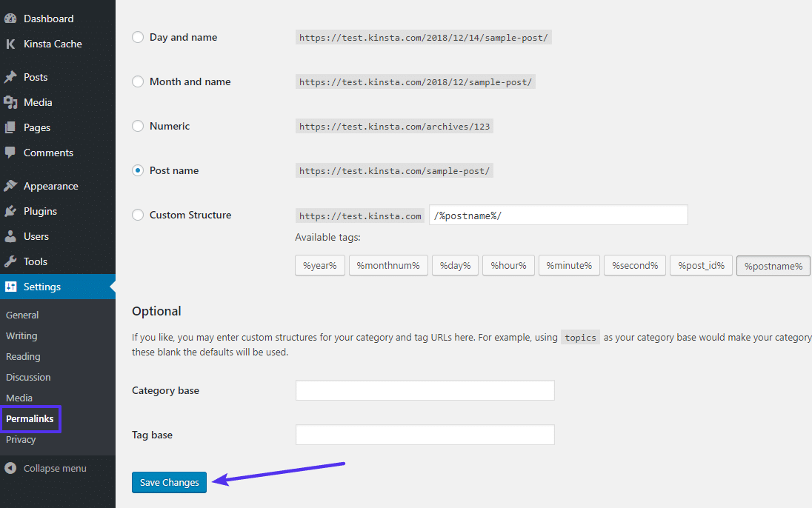
Task: Enable the Custom Structure option
Action: pos(137,215)
